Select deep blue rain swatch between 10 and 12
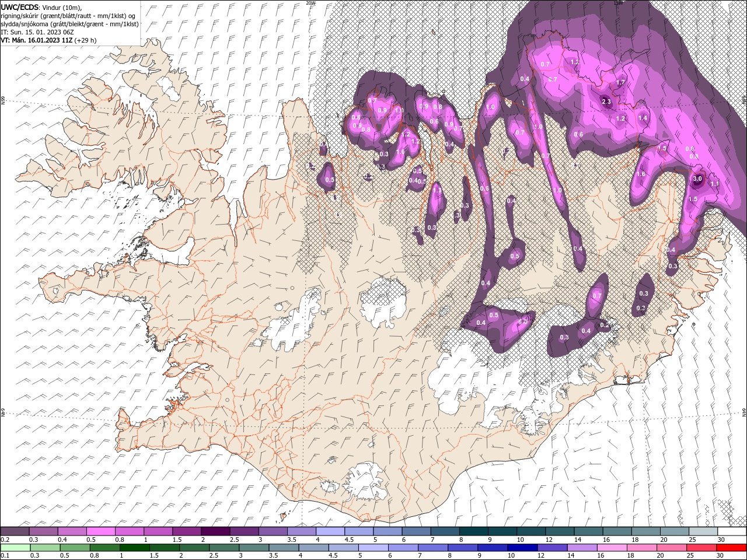 522,548
